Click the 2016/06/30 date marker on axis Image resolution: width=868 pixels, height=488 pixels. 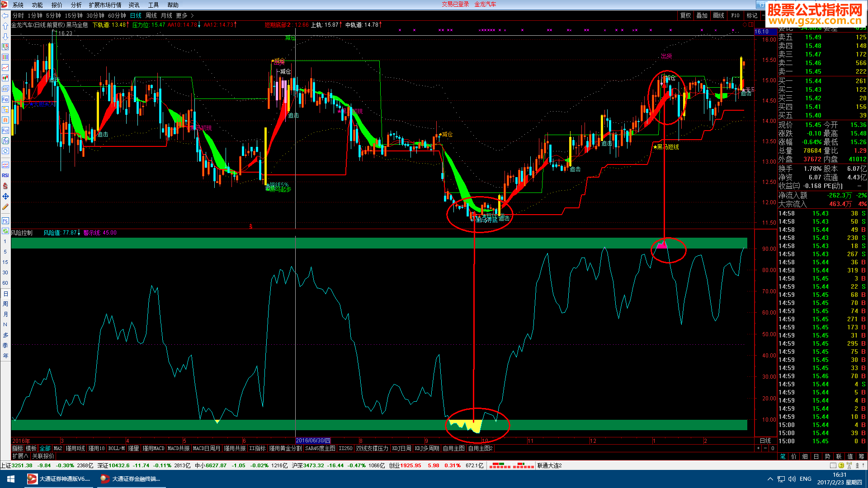point(313,441)
